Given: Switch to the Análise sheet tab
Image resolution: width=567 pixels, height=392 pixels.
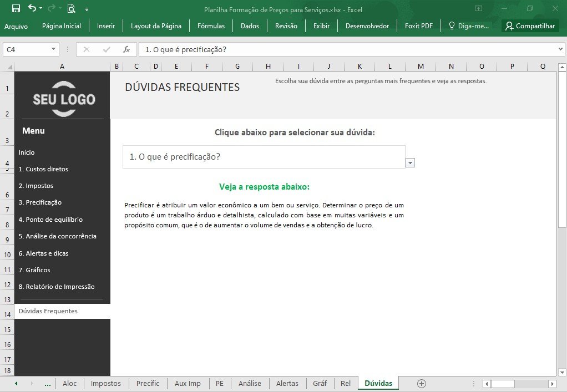Looking at the screenshot, I should (x=250, y=383).
